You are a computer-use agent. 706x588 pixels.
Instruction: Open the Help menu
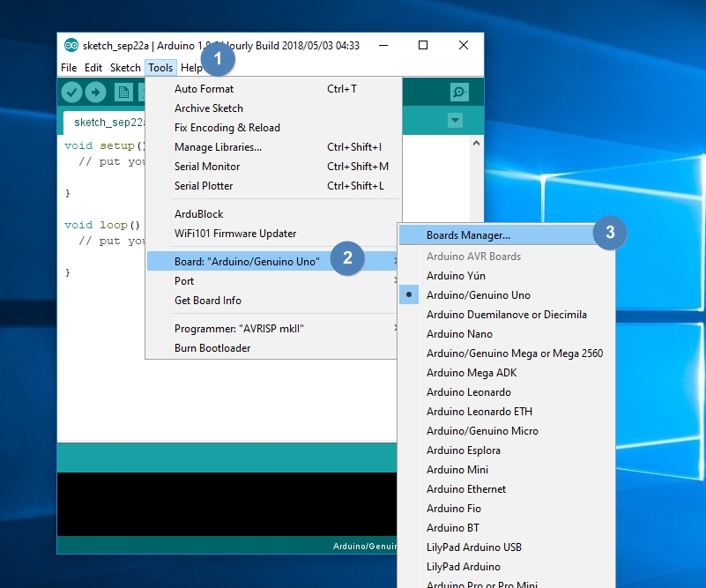tap(191, 68)
